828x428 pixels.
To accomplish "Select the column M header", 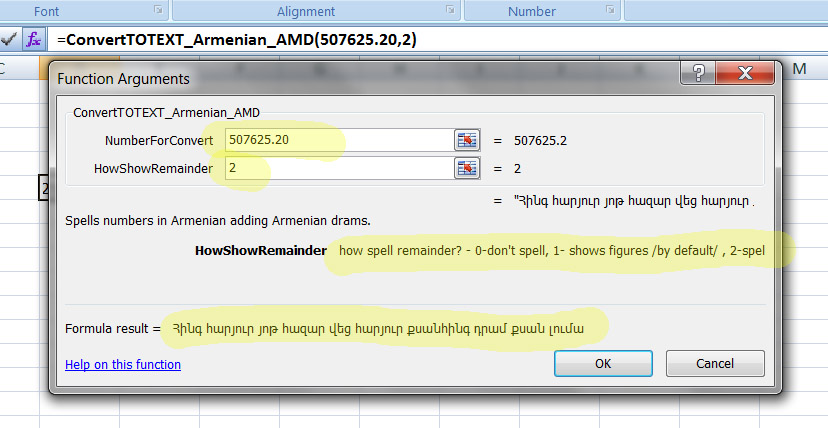I will coord(800,68).
